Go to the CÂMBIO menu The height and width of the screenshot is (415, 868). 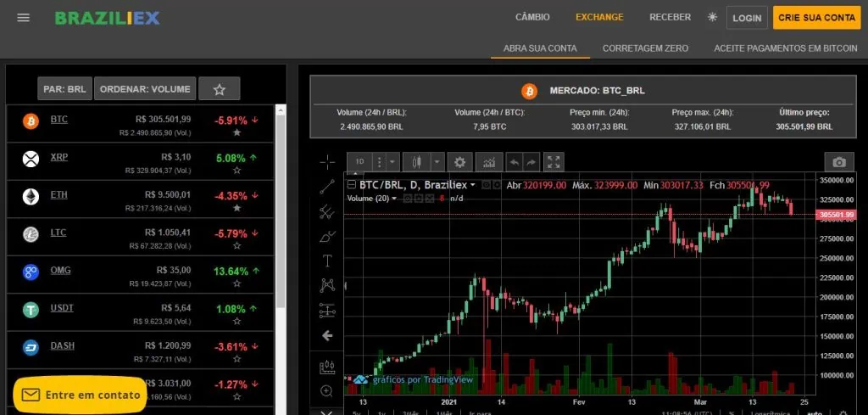[x=532, y=17]
